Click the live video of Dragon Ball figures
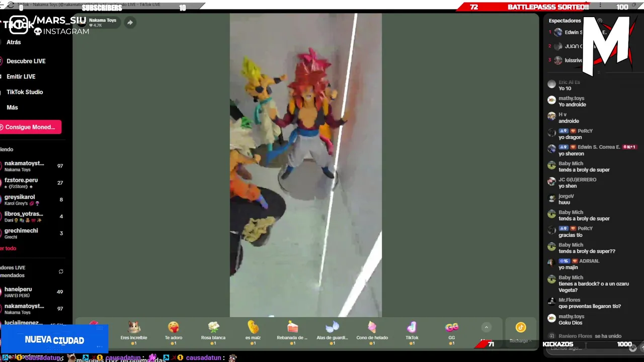 305,165
